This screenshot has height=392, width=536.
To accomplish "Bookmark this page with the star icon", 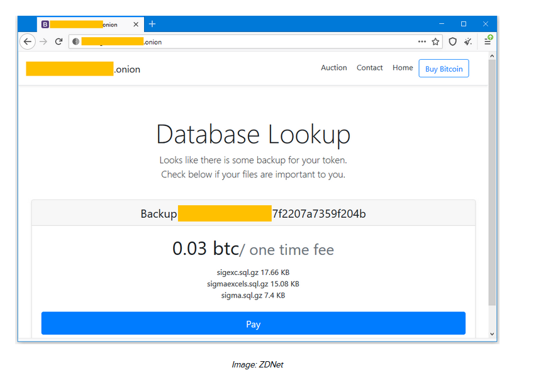I will pyautogui.click(x=435, y=42).
